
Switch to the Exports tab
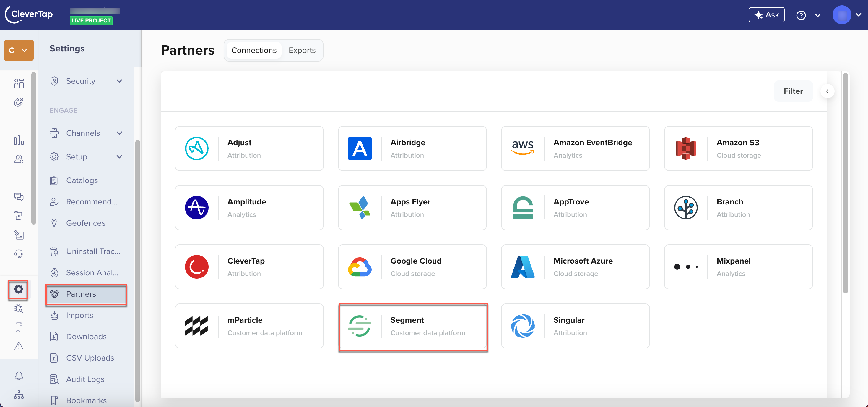(x=302, y=50)
